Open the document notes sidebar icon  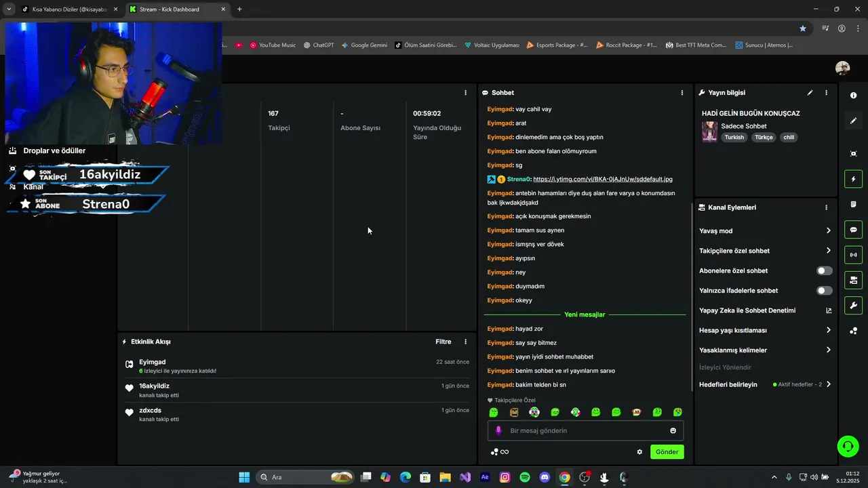(x=853, y=205)
